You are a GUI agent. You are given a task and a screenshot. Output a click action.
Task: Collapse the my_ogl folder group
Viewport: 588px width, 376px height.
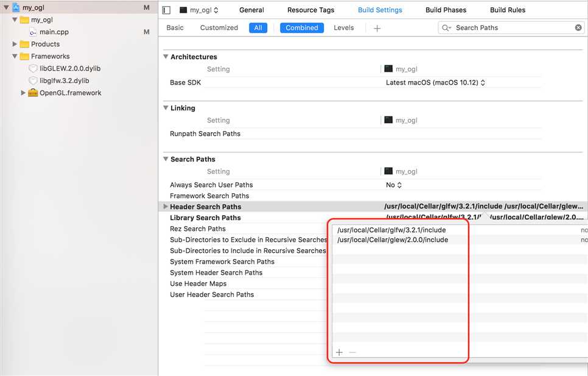[15, 20]
